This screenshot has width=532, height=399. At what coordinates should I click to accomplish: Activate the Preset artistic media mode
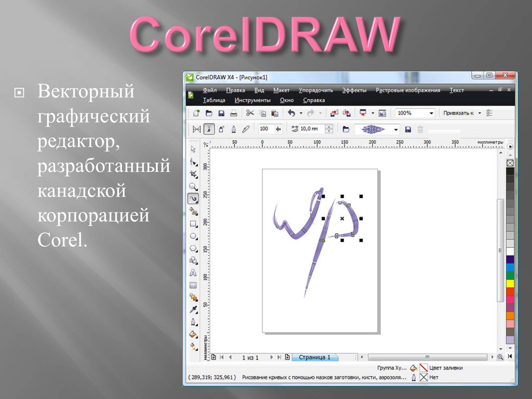coord(197,129)
